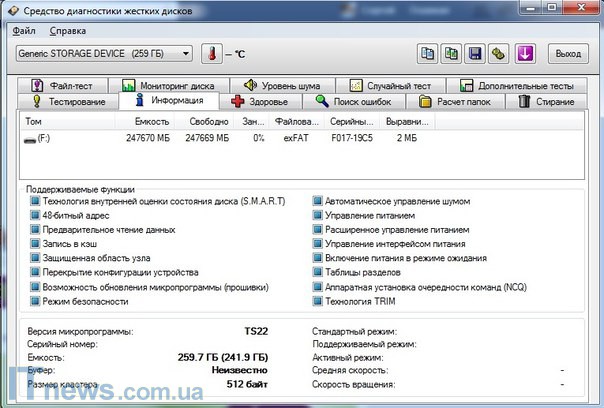Click the copy text to clipboard icon
The width and height of the screenshot is (604, 408).
tap(427, 53)
